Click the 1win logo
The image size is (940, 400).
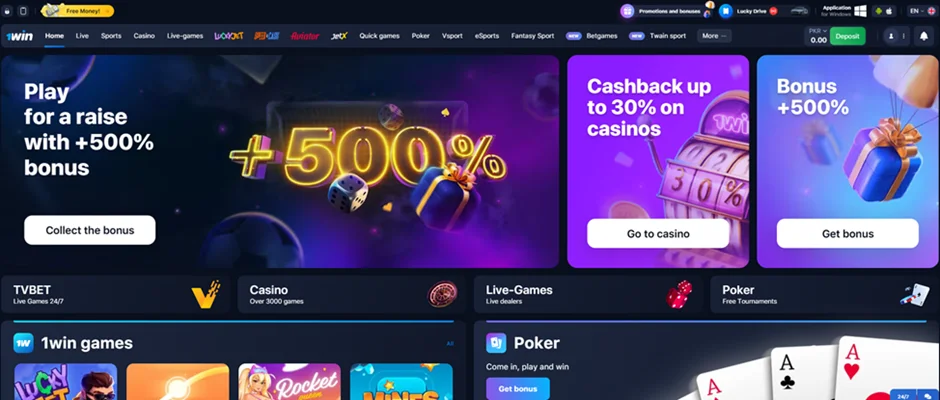coord(17,36)
